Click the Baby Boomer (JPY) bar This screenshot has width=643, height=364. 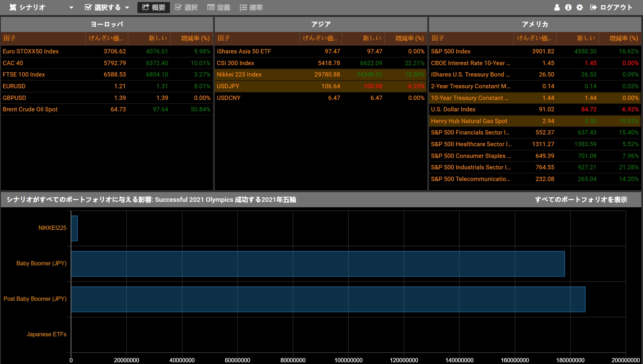pos(318,264)
